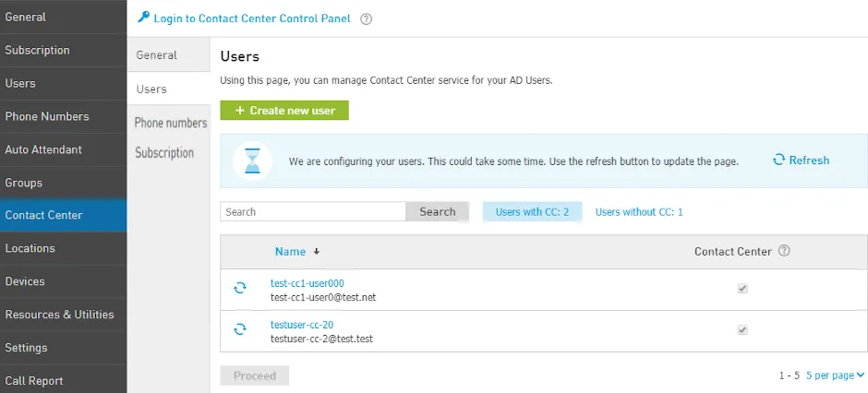Select the Users without CC: 1 filter
Viewport: 868px width, 393px height.
point(639,211)
